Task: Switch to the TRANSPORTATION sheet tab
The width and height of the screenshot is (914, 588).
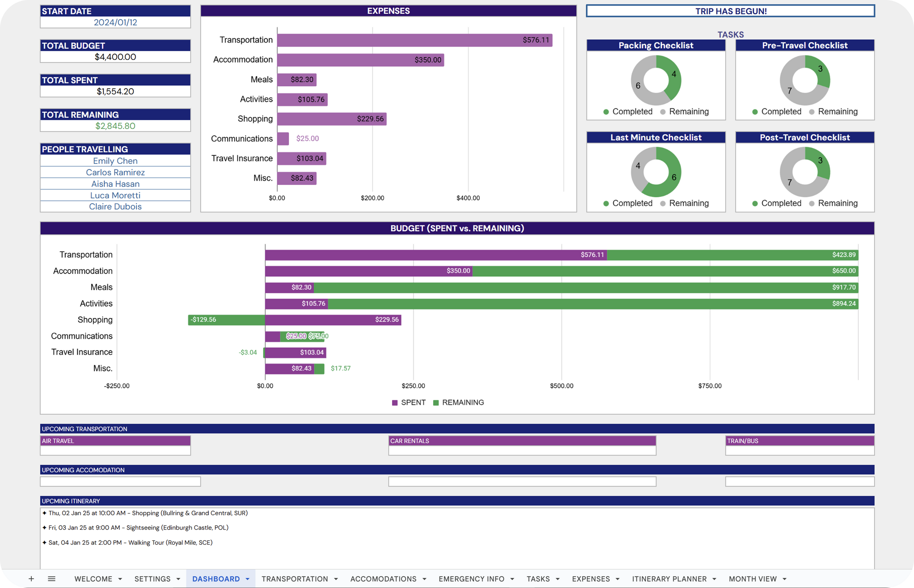Action: pyautogui.click(x=295, y=579)
